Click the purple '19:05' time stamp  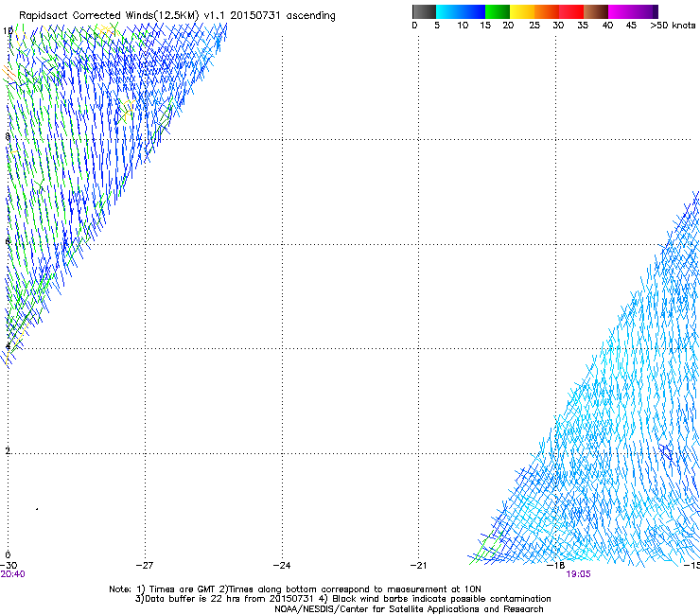tap(578, 574)
